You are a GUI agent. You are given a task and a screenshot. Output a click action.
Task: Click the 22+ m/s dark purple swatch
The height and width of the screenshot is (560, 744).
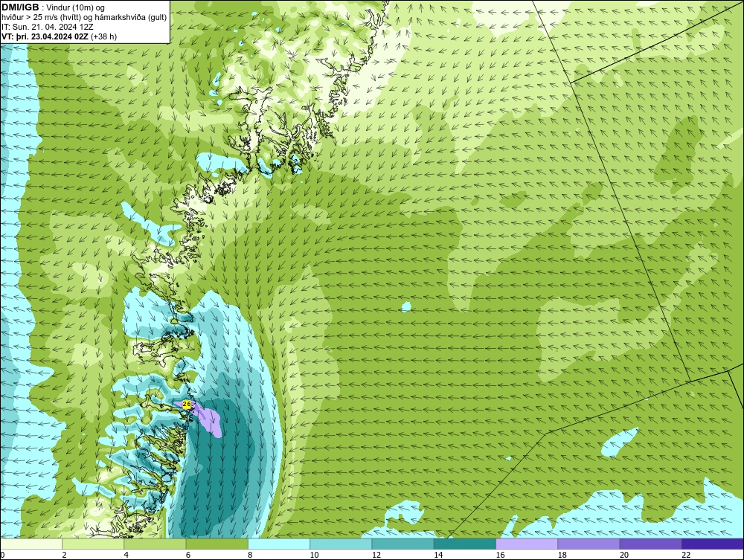[713, 544]
